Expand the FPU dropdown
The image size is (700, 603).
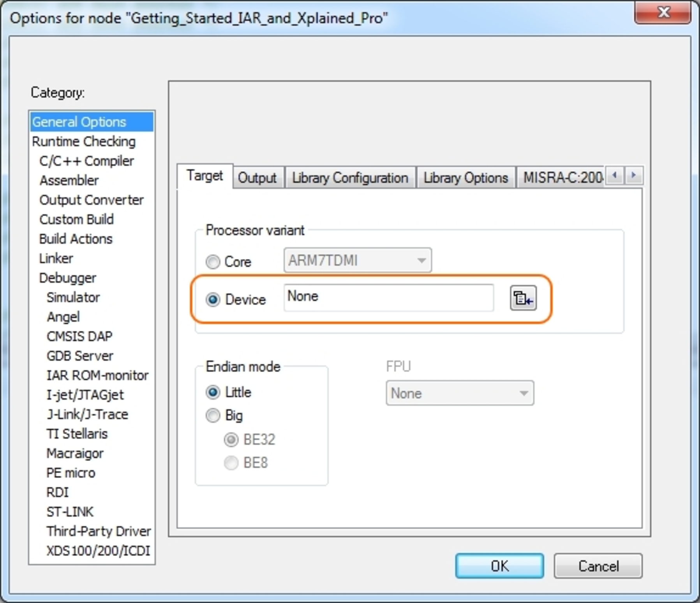coord(460,393)
